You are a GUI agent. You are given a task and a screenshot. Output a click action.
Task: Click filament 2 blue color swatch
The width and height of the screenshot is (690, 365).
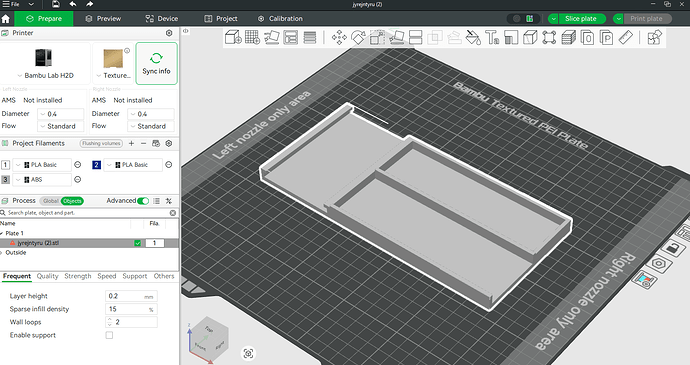tap(96, 165)
